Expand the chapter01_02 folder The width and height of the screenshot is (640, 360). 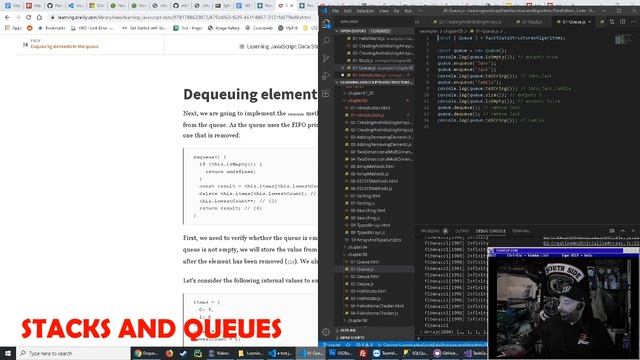(x=360, y=93)
